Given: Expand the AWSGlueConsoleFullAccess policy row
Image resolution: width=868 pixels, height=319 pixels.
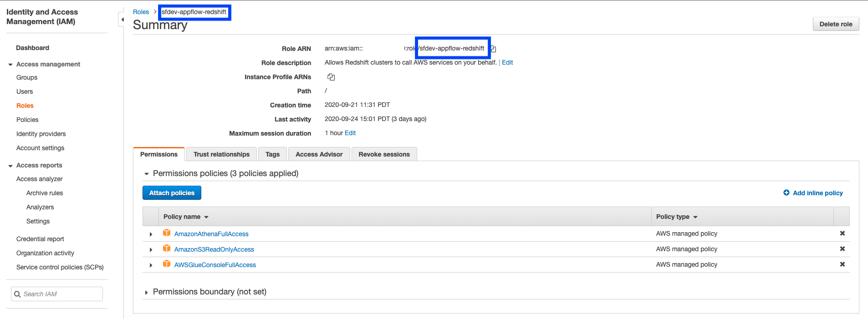Looking at the screenshot, I should point(151,265).
